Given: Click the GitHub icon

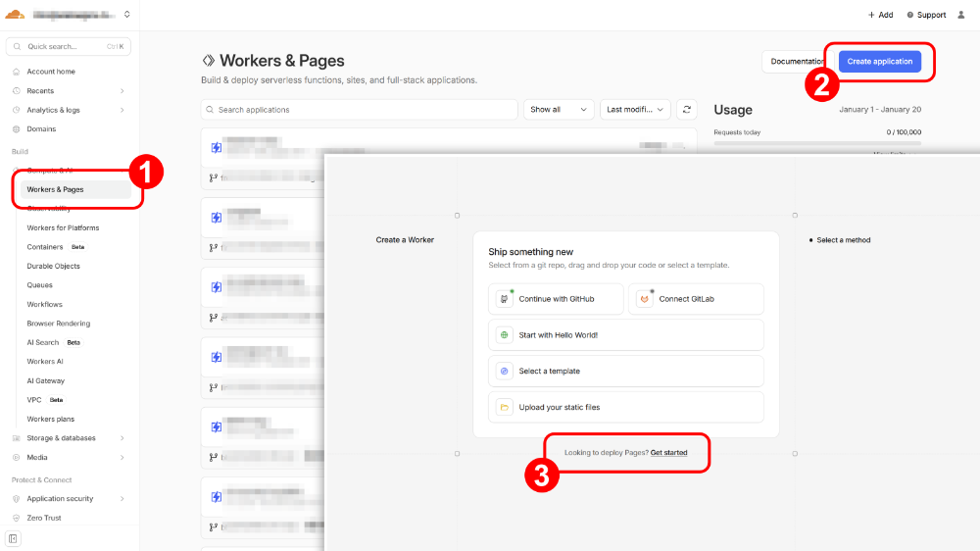Looking at the screenshot, I should tap(505, 299).
